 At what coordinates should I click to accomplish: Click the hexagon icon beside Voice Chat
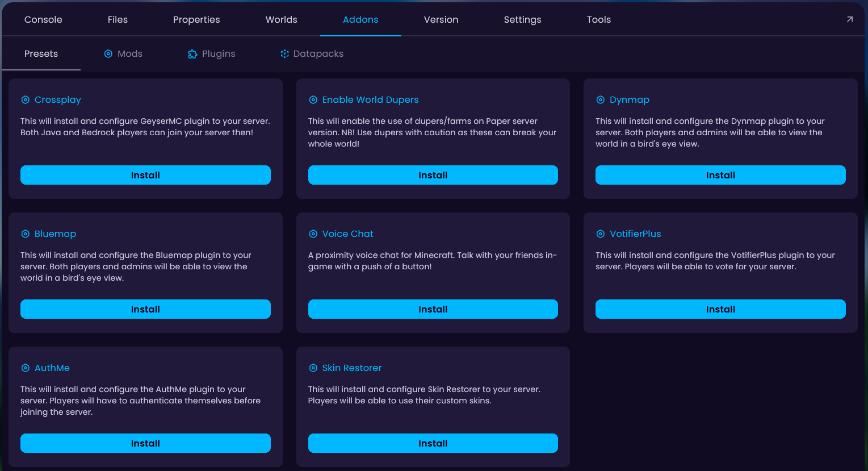[x=313, y=234]
